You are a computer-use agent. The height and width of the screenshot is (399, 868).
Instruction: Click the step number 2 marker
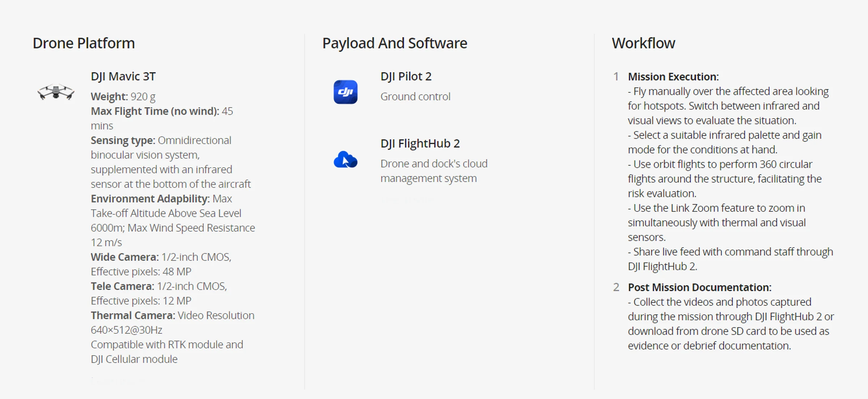(x=616, y=287)
